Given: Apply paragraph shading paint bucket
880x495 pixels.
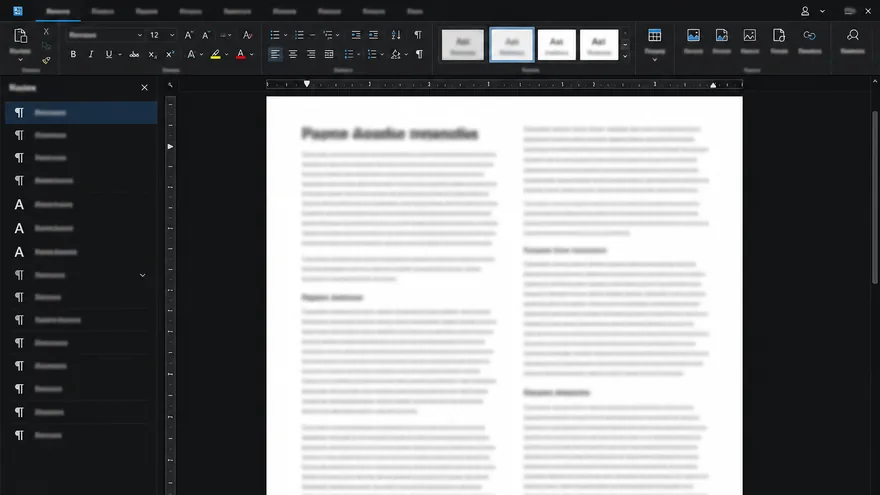Looking at the screenshot, I should pos(396,54).
